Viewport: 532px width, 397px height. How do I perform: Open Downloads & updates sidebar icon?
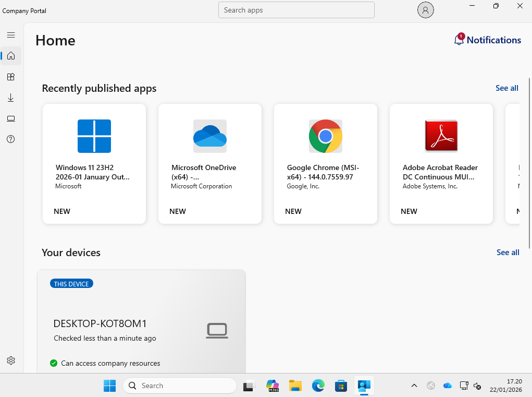(x=11, y=98)
